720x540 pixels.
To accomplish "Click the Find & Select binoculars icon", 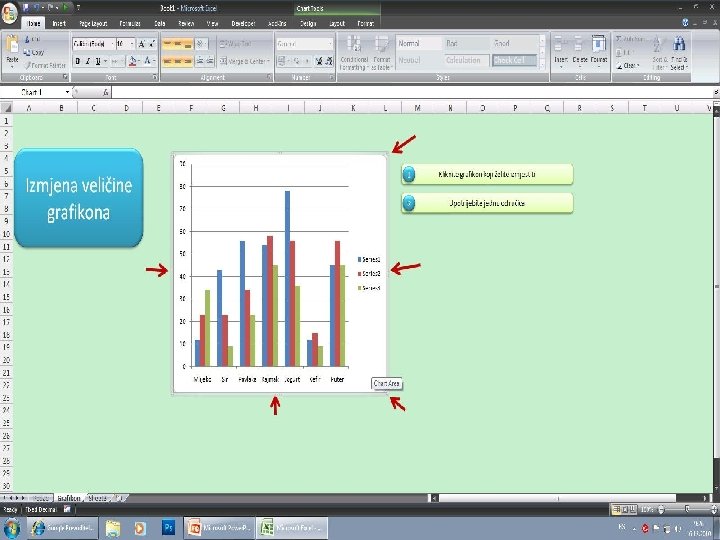I will pos(679,44).
